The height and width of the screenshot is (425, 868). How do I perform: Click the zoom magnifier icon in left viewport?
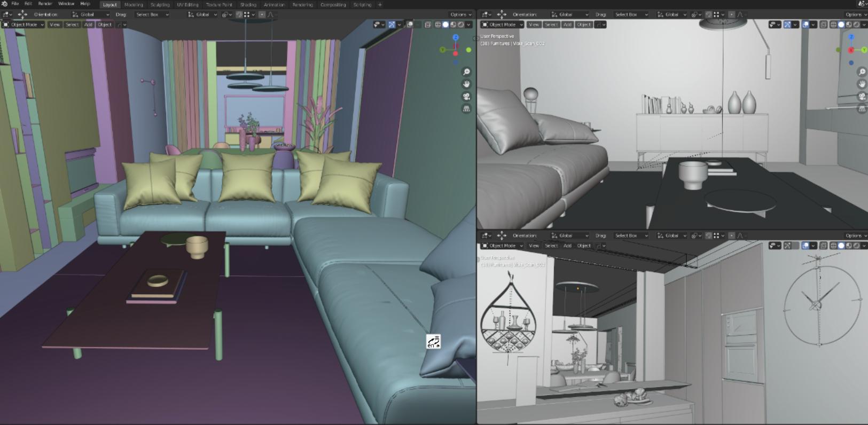[x=466, y=72]
